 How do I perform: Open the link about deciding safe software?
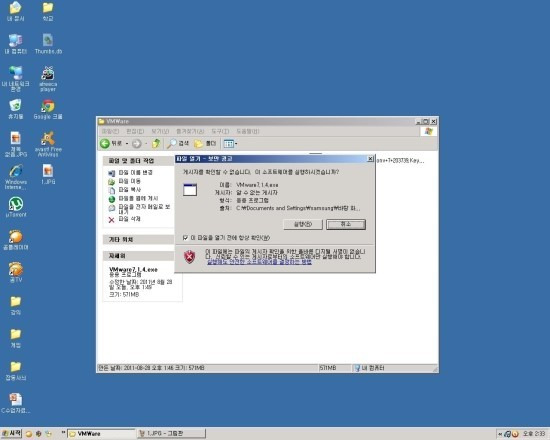pos(259,262)
